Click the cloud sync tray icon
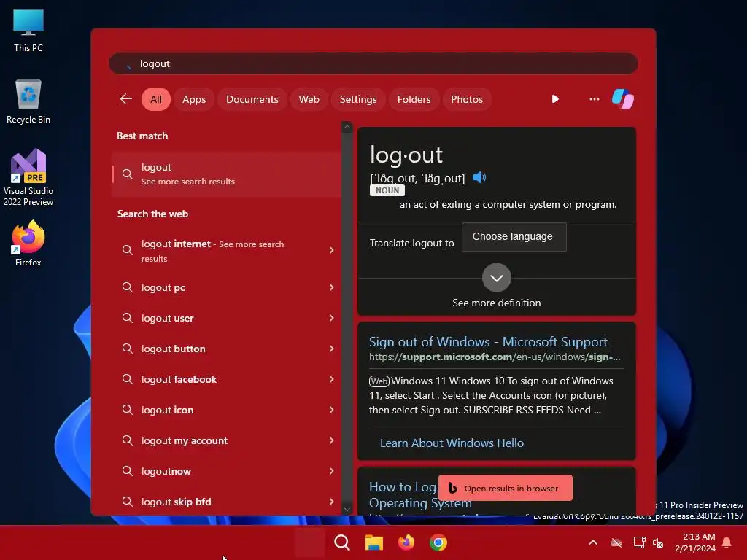This screenshot has height=560, width=747. point(616,542)
